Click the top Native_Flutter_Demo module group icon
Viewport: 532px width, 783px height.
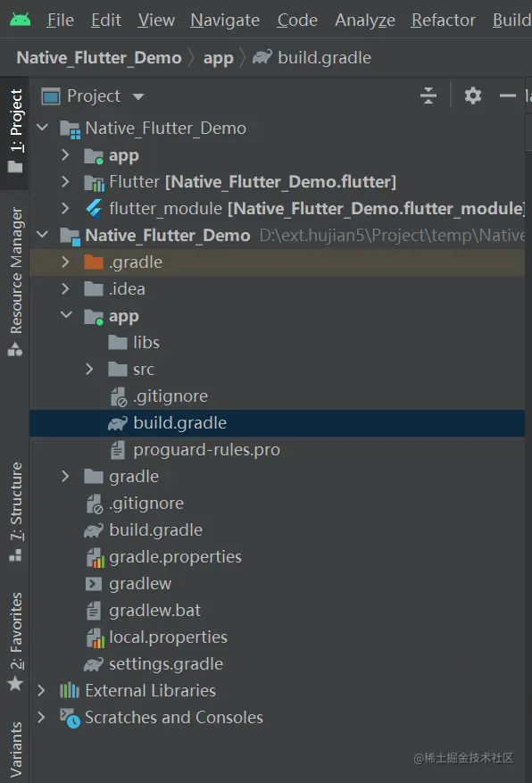pyautogui.click(x=70, y=129)
